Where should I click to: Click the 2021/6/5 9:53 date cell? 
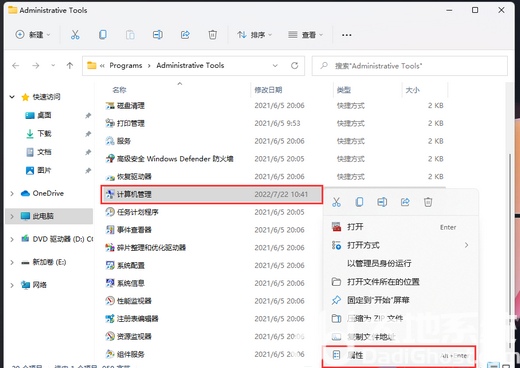point(277,123)
